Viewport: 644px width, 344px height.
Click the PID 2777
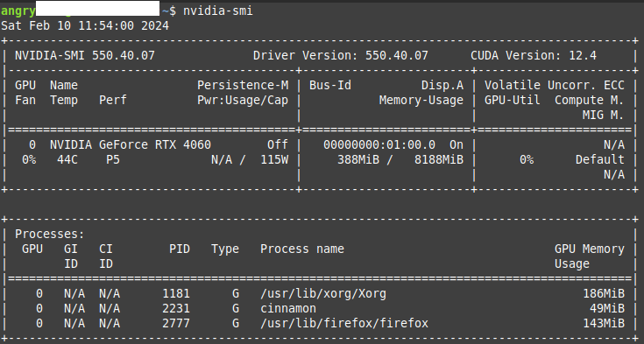[176, 323]
